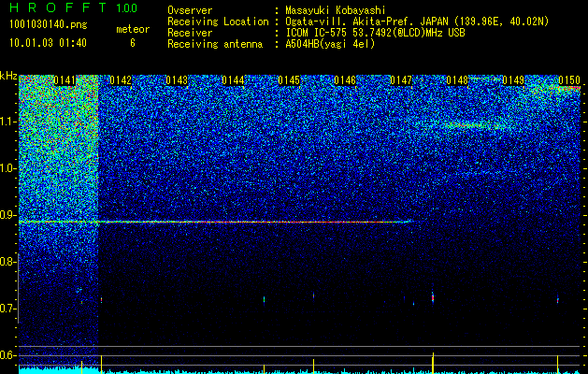
Task: Click the A504HB(yagi 4el) antenna text
Action: (330, 44)
